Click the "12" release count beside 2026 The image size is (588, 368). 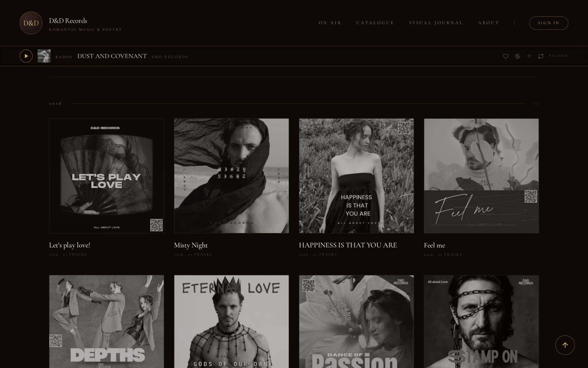pos(536,104)
